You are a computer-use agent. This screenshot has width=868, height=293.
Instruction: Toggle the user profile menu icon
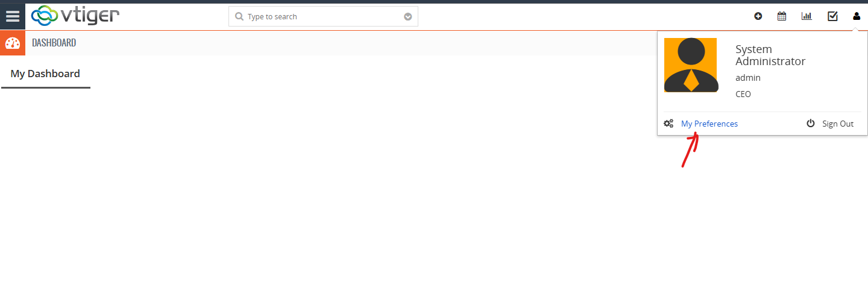pos(857,16)
